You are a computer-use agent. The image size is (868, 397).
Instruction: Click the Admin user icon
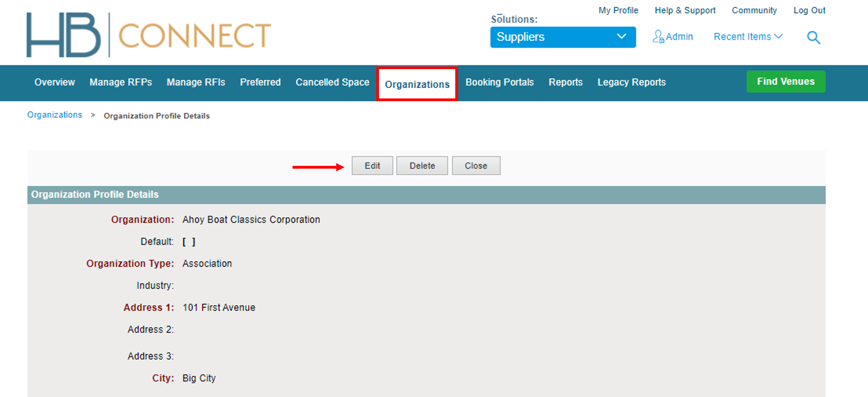coord(658,36)
